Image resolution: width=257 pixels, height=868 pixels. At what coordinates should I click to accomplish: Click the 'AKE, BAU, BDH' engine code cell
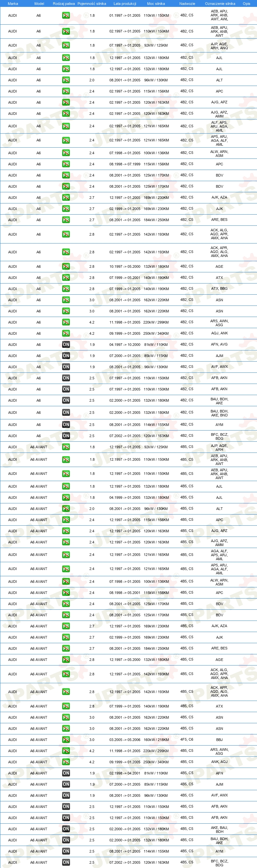(219, 830)
